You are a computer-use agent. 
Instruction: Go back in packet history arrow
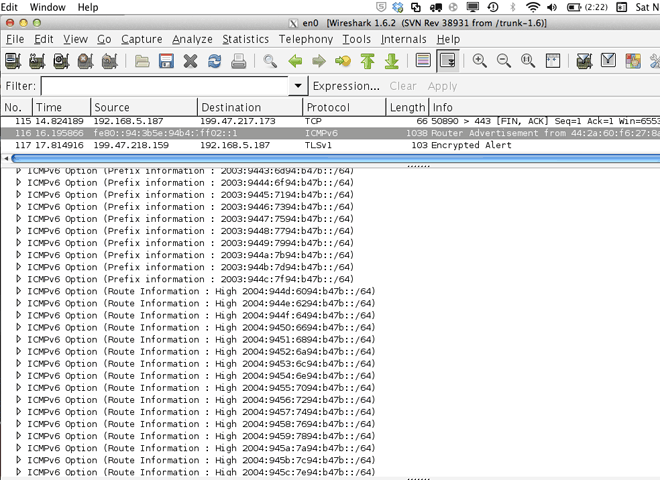(x=295, y=61)
